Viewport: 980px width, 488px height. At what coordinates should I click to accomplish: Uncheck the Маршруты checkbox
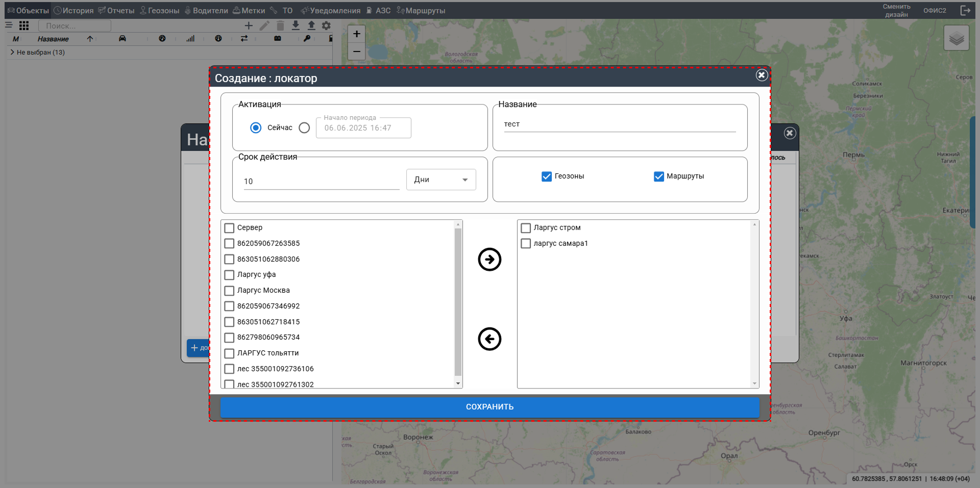pos(659,176)
